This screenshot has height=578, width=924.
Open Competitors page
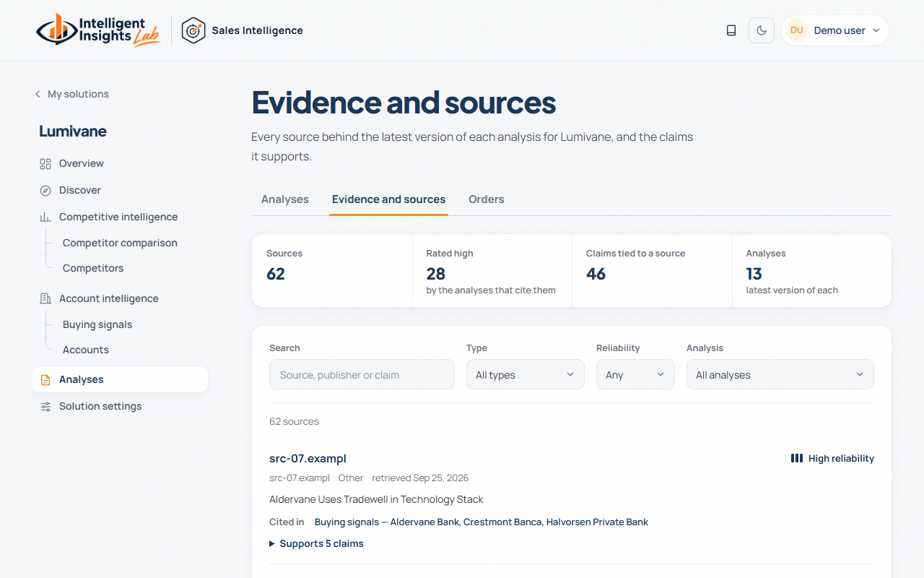pyautogui.click(x=93, y=268)
